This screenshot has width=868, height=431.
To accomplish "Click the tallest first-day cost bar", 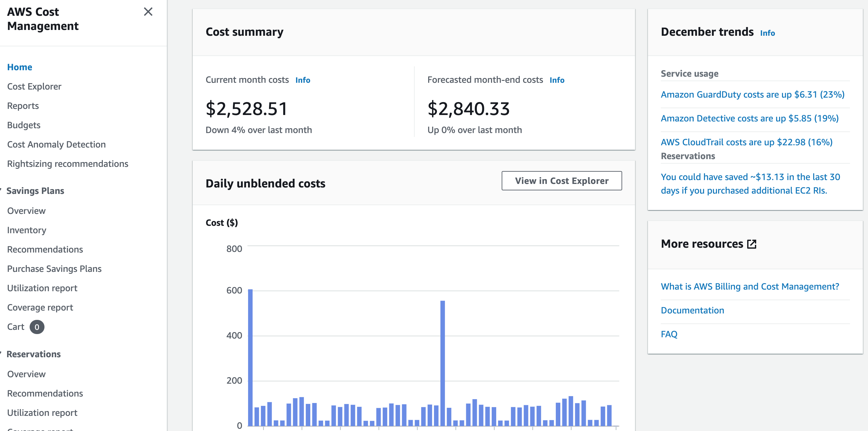I will pyautogui.click(x=250, y=357).
